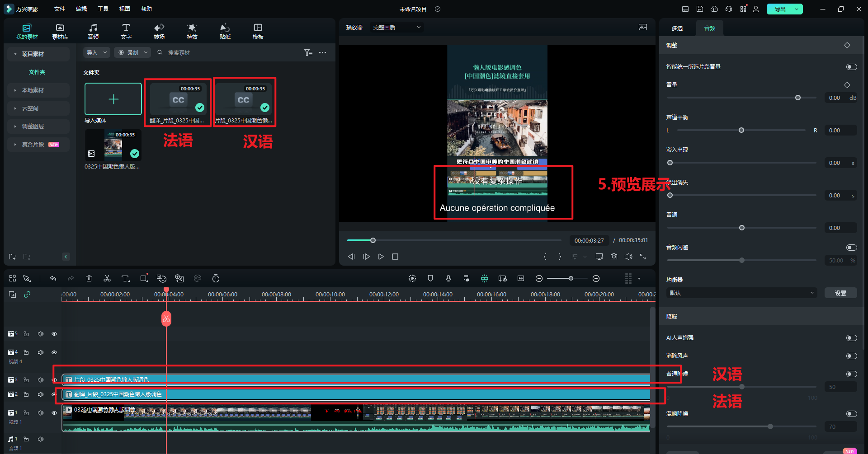Enable the AI人声增强 toggle
868x454 pixels.
click(x=851, y=338)
